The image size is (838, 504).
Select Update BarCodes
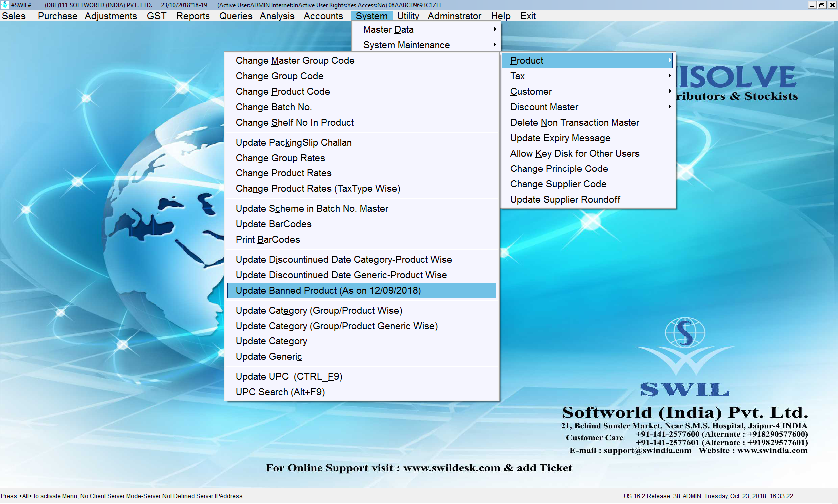tap(362, 224)
